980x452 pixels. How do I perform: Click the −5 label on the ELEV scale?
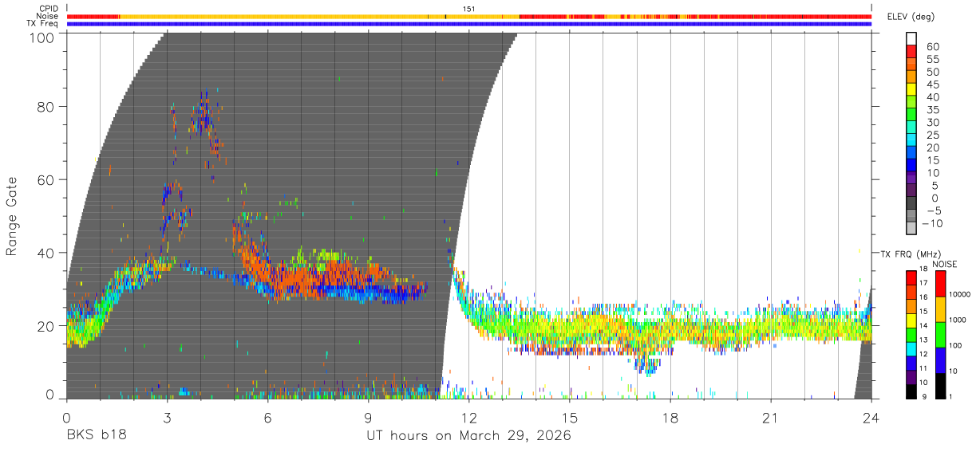coord(933,210)
